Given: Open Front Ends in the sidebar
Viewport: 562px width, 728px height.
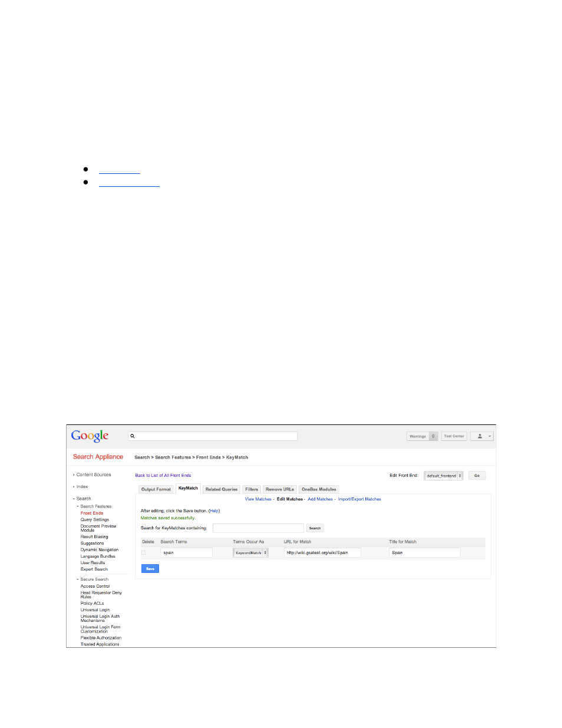Looking at the screenshot, I should coord(92,513).
